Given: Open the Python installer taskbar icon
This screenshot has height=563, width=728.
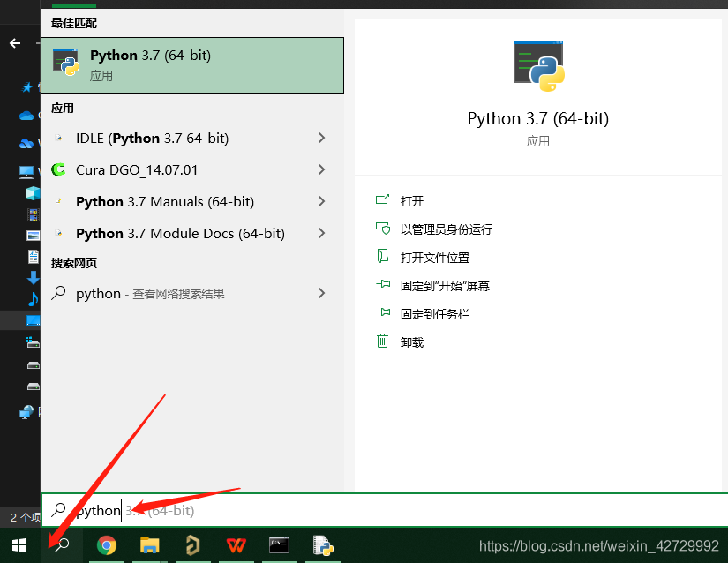Looking at the screenshot, I should click(x=323, y=545).
